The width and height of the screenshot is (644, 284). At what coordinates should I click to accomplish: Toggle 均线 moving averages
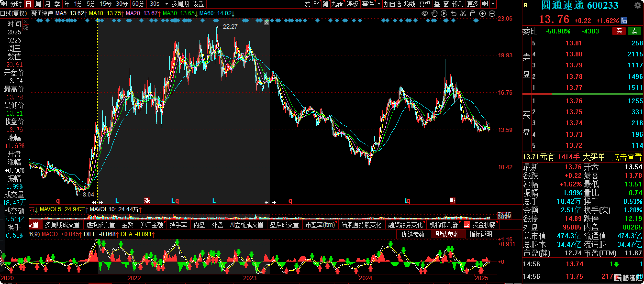coord(410,4)
